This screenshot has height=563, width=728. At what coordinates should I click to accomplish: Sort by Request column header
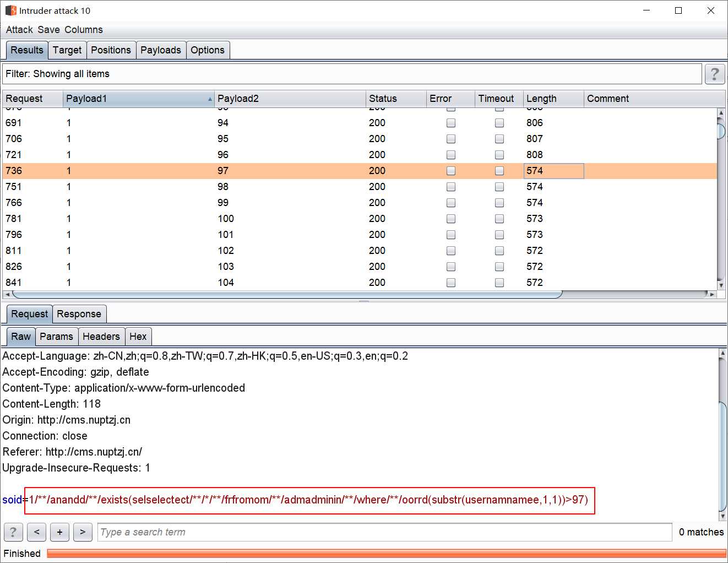(32, 99)
